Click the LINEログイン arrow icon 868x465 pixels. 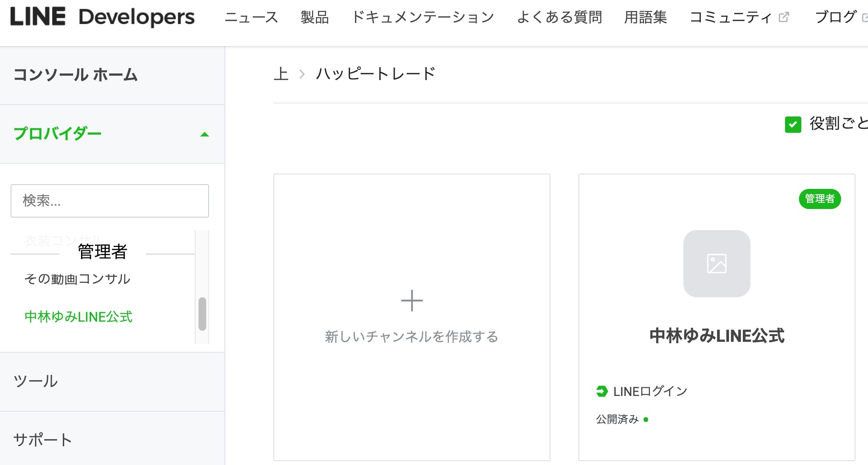[602, 391]
